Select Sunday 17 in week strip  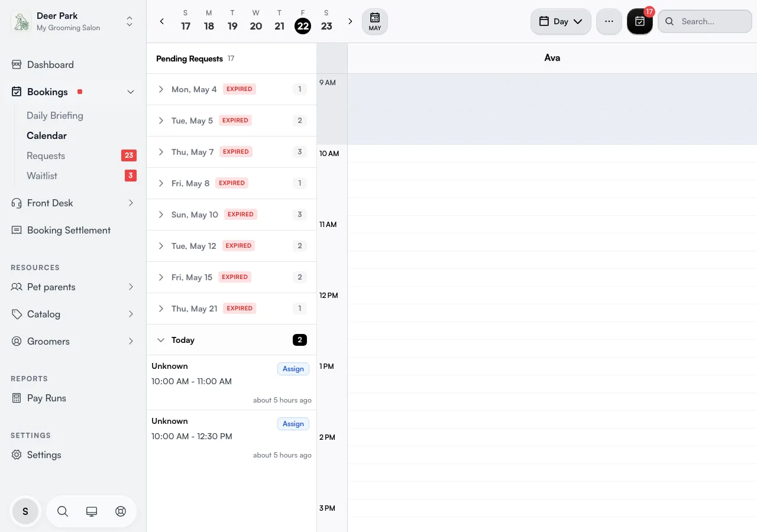(x=186, y=21)
